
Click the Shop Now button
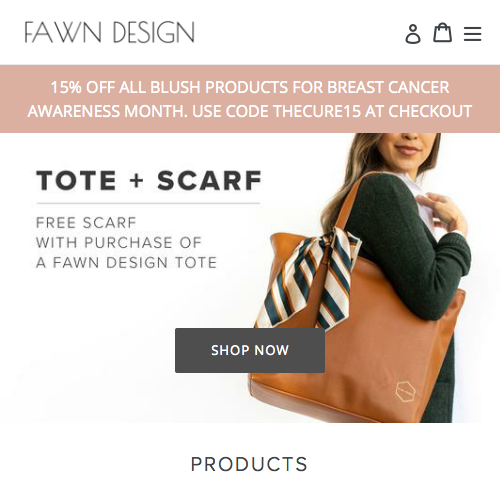pyautogui.click(x=250, y=350)
